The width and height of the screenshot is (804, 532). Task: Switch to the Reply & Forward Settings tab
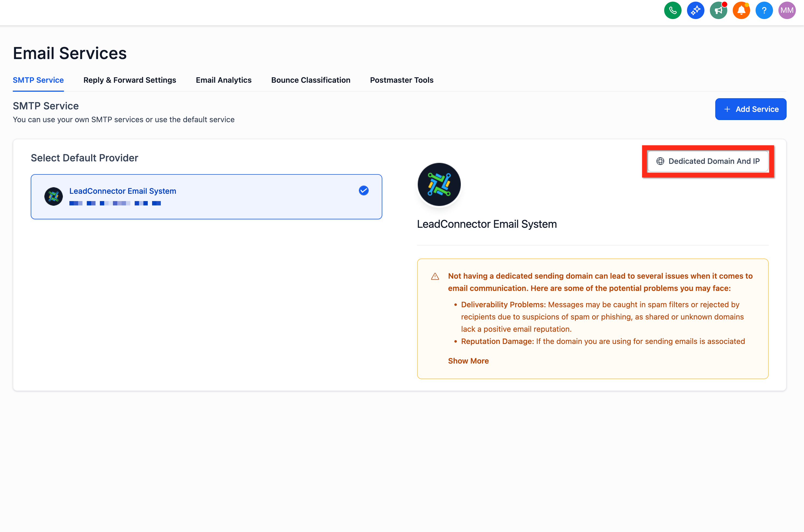tap(130, 80)
